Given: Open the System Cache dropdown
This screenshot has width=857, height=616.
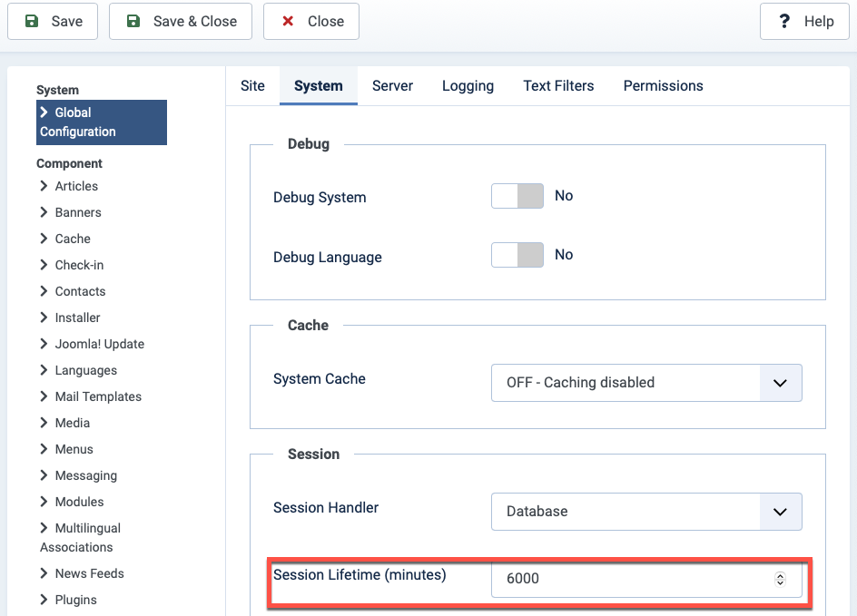Looking at the screenshot, I should click(x=646, y=383).
